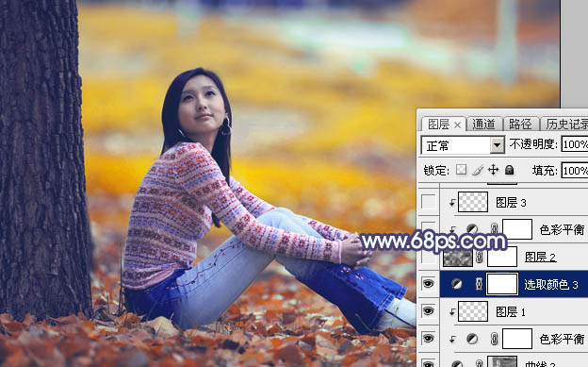Viewport: 588px width, 367px height.
Task: Hide the 选取颜色 3 layer
Action: point(428,284)
